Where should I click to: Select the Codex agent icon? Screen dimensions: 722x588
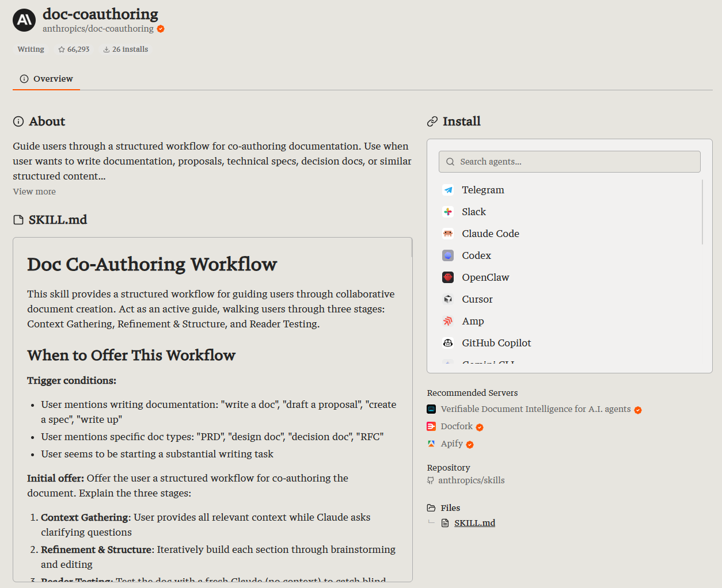pos(448,255)
